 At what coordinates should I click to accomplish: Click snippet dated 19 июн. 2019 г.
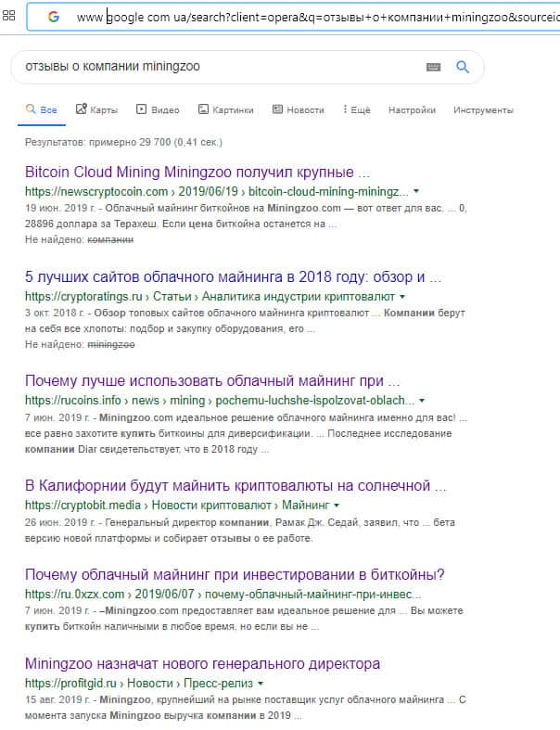pos(246,216)
